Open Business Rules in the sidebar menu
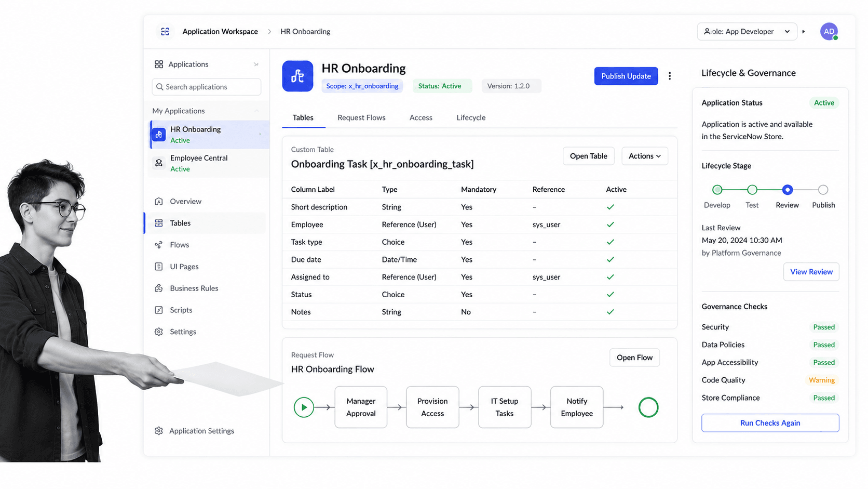Viewport: 868px width, 489px height. 208,288
